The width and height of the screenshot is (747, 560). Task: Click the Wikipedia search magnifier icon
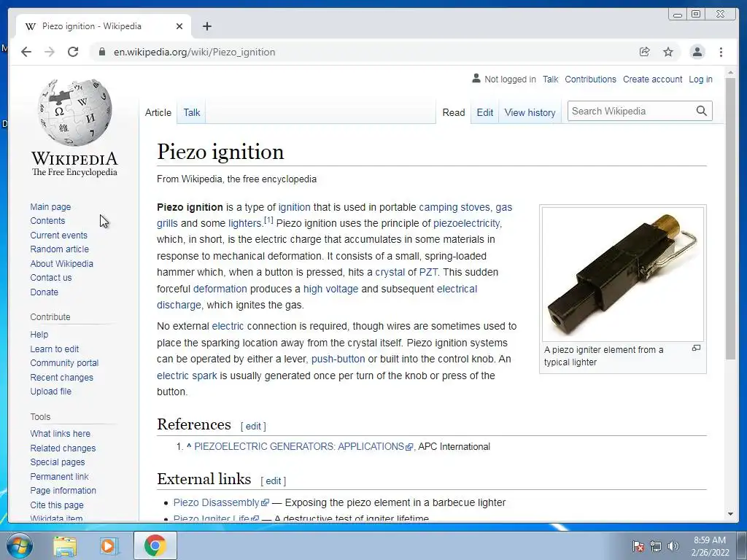tap(701, 111)
